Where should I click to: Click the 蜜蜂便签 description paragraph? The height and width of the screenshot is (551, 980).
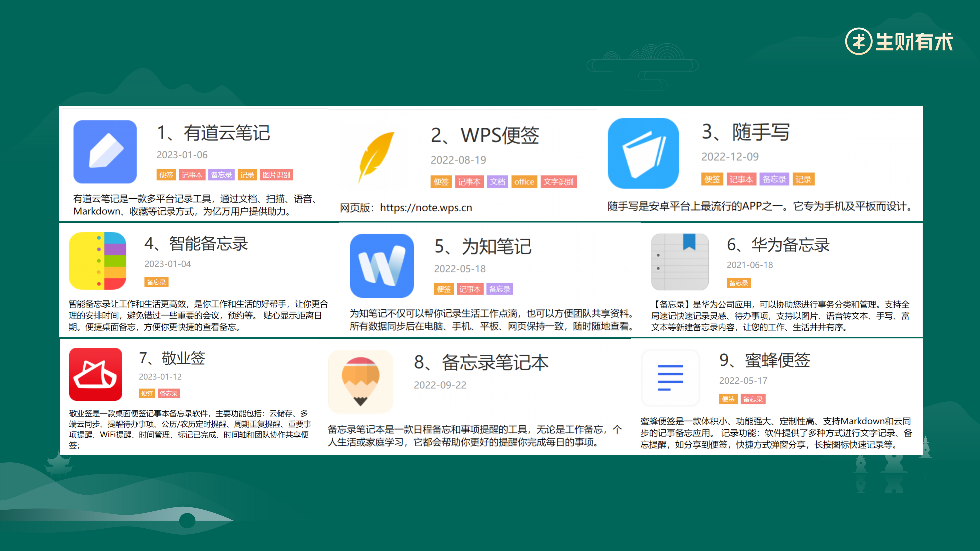tap(776, 433)
